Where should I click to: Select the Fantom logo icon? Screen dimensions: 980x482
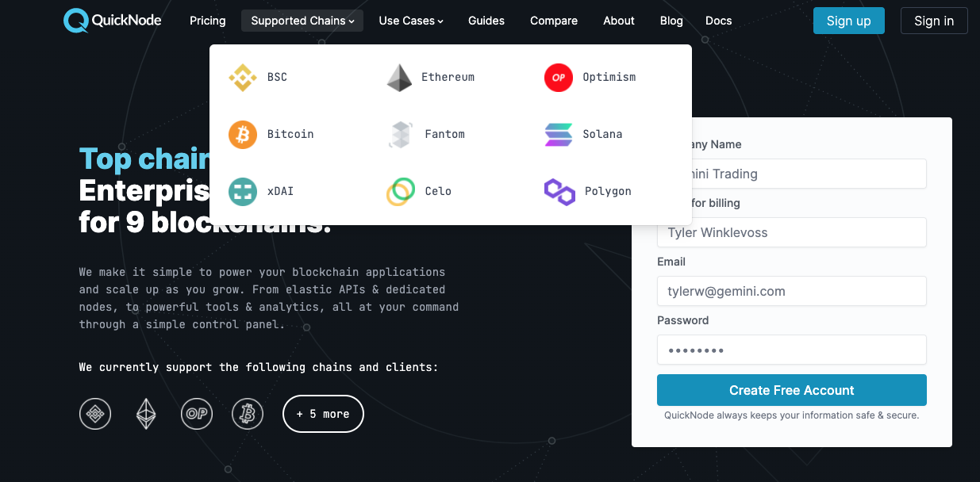tap(401, 134)
